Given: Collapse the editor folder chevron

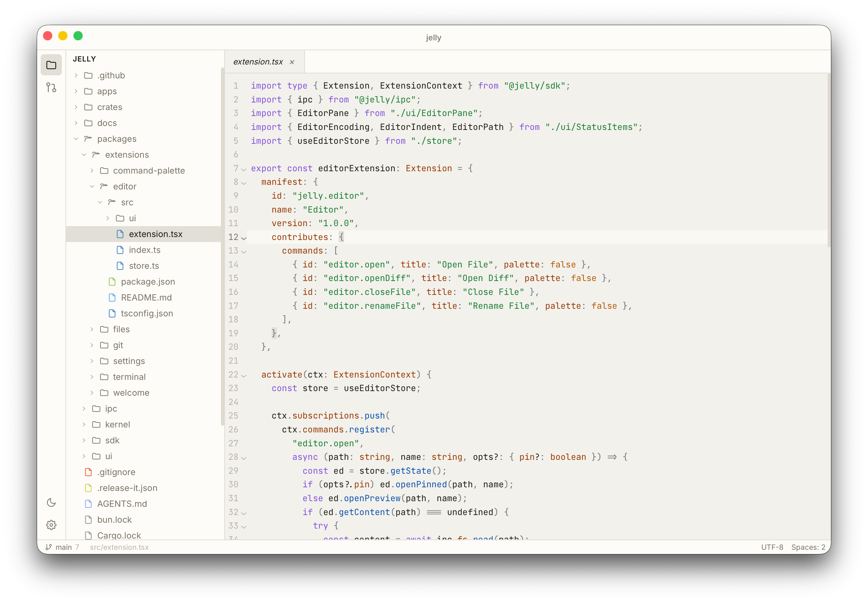Looking at the screenshot, I should coord(92,186).
